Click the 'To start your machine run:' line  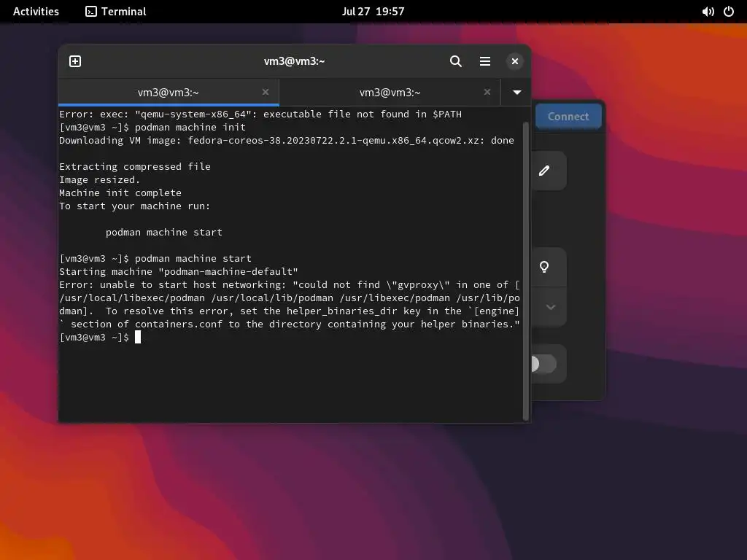(x=135, y=206)
